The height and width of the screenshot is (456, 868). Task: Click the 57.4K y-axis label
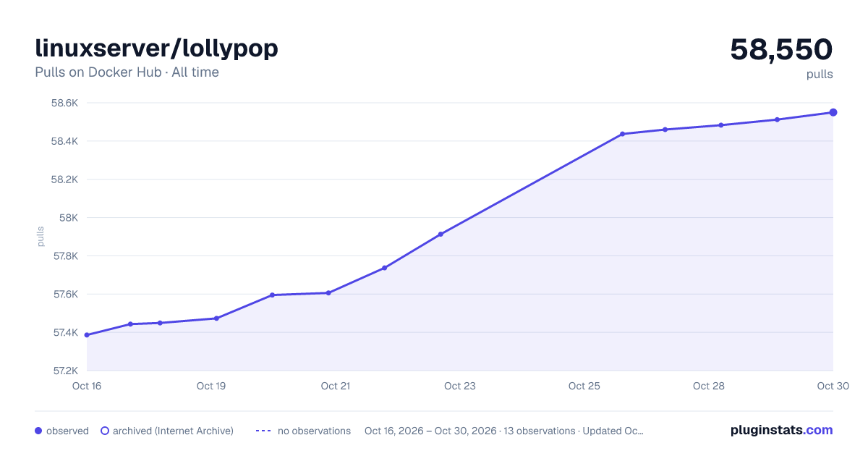[x=64, y=333]
